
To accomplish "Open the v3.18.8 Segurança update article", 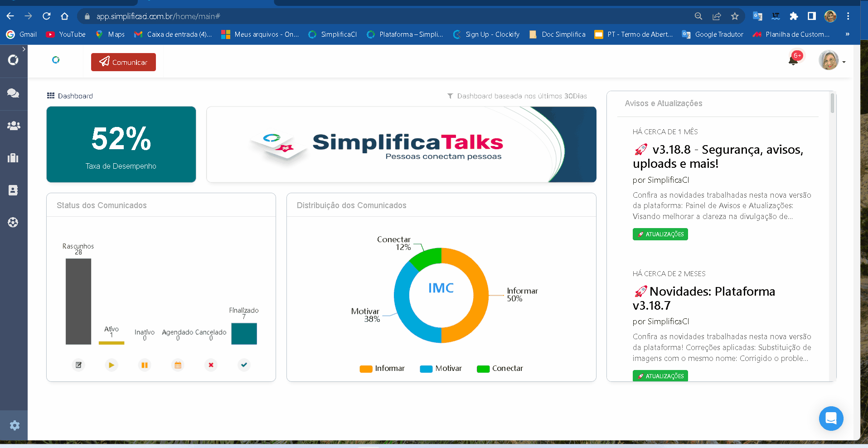I will tap(718, 156).
